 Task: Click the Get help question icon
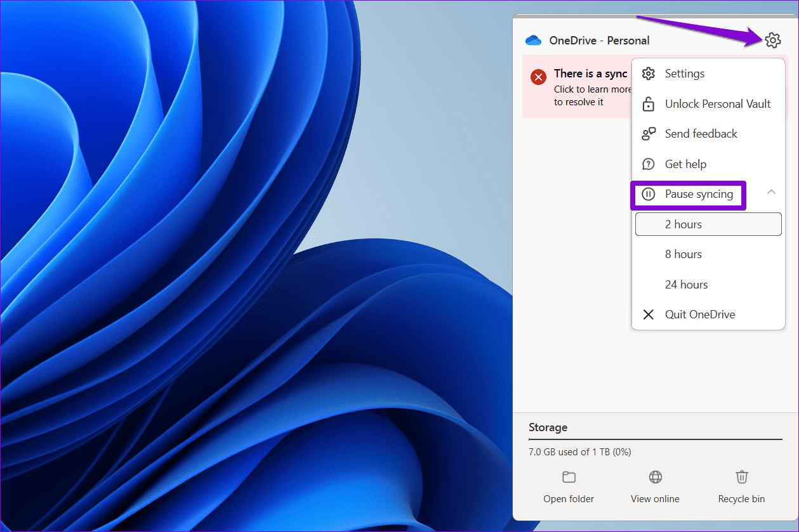click(x=648, y=164)
